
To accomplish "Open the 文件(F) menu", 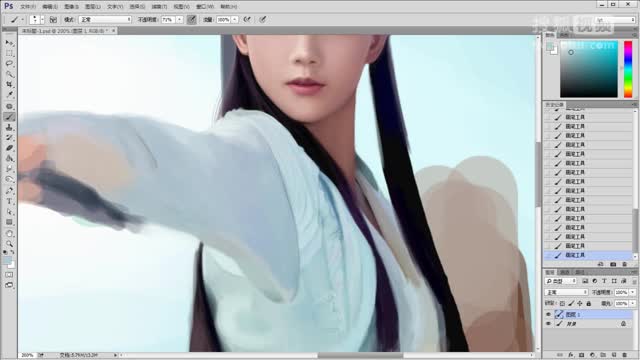I will [x=28, y=7].
